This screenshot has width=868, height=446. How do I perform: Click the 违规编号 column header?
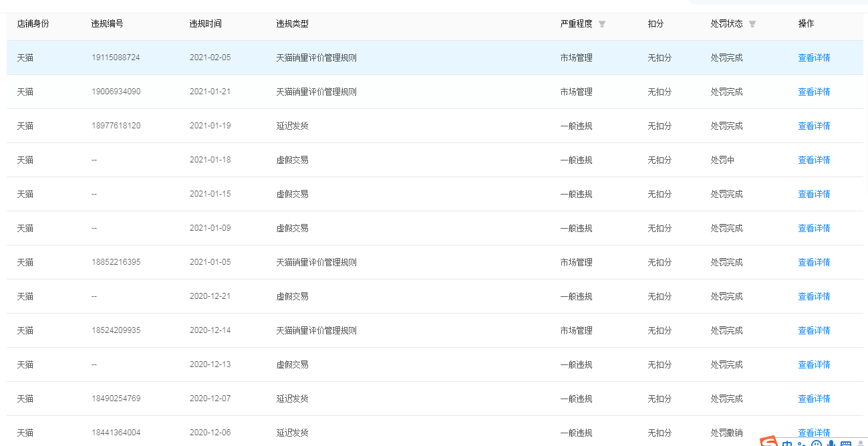[107, 23]
